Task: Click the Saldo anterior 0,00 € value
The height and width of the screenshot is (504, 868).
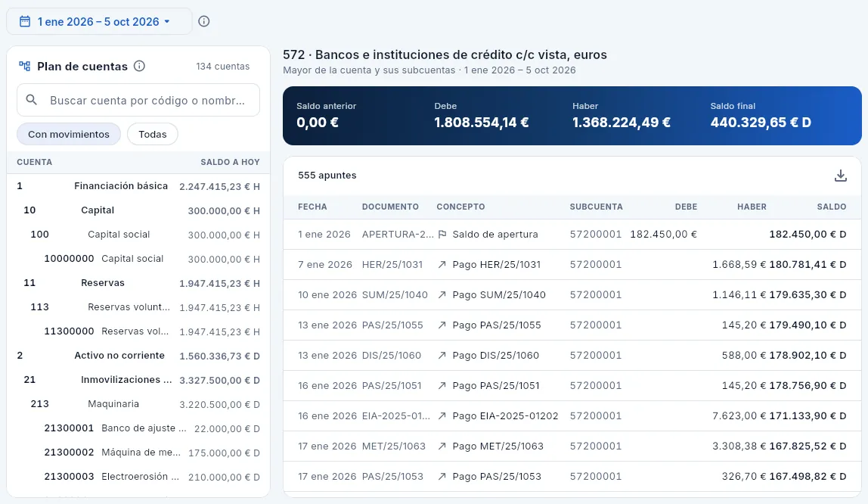Action: tap(318, 123)
